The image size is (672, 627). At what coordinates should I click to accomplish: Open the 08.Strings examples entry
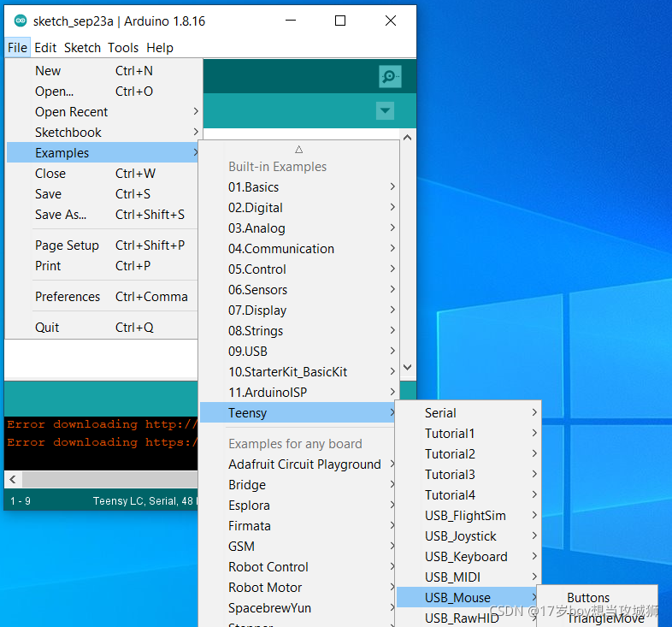click(298, 331)
